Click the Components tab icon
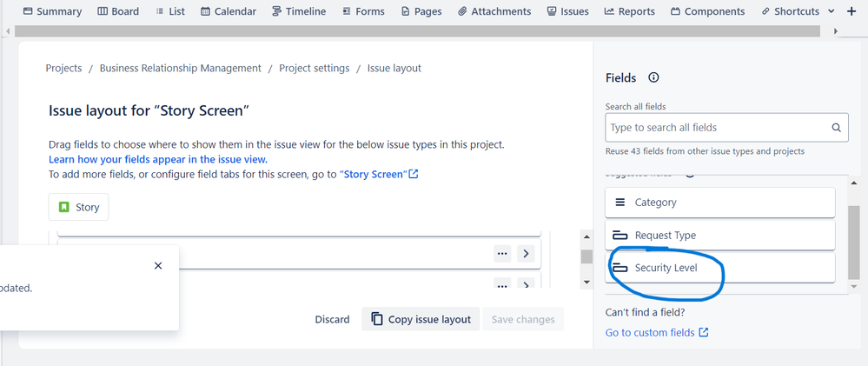Screen dimensions: 868x366 pyautogui.click(x=675, y=11)
